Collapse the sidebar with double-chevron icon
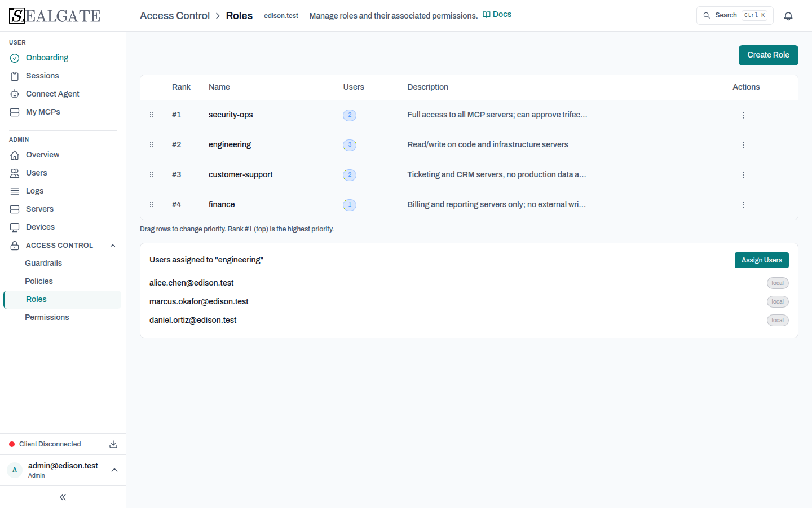Screen dimensions: 812x508 (63, 497)
